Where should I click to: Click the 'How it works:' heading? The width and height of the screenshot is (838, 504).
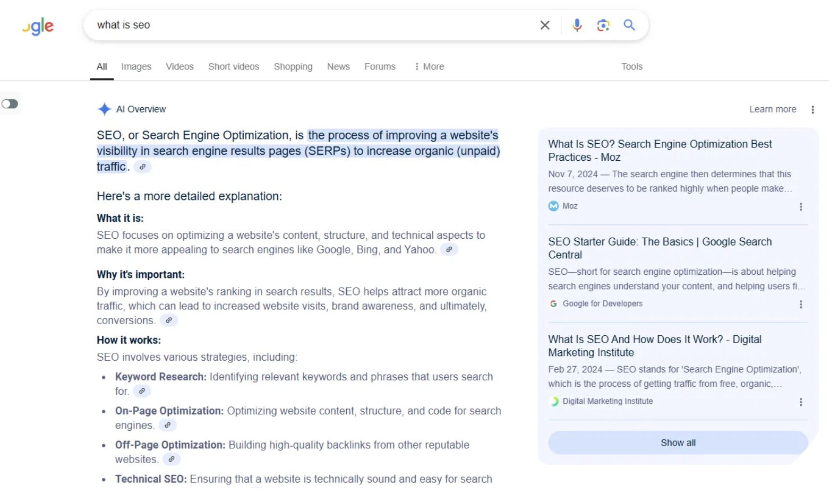tap(129, 340)
